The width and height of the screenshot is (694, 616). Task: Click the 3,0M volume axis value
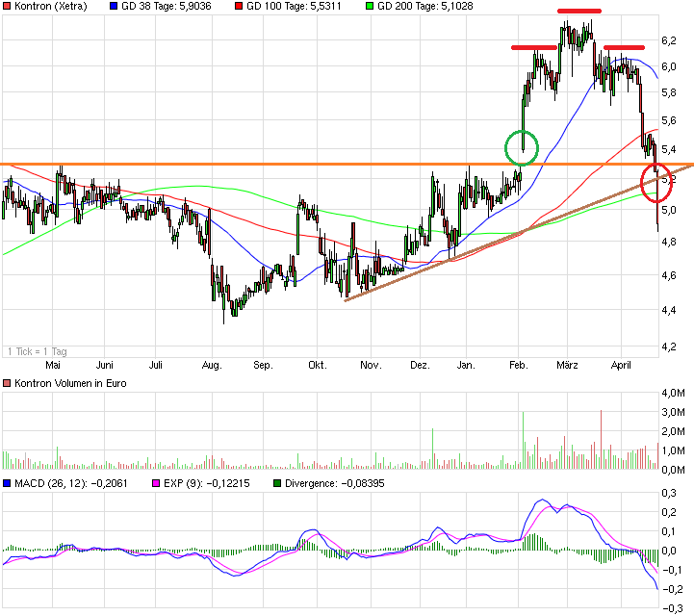coord(673,413)
